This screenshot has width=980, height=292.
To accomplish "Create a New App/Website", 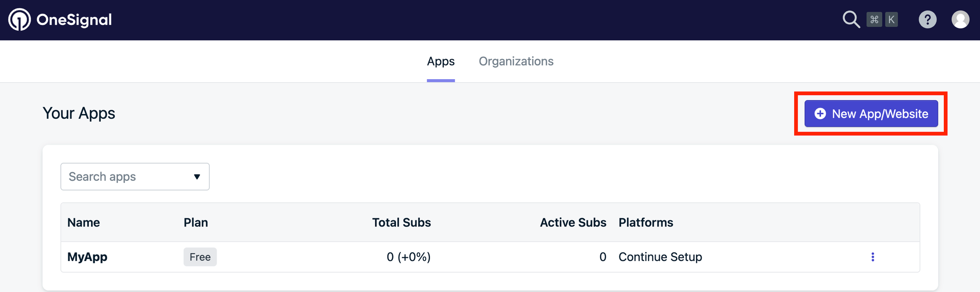I will point(871,114).
